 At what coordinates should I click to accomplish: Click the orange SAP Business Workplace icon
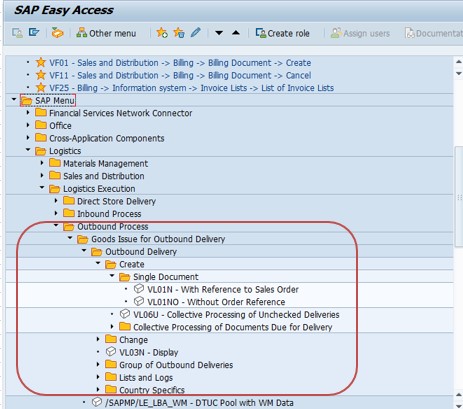point(57,33)
